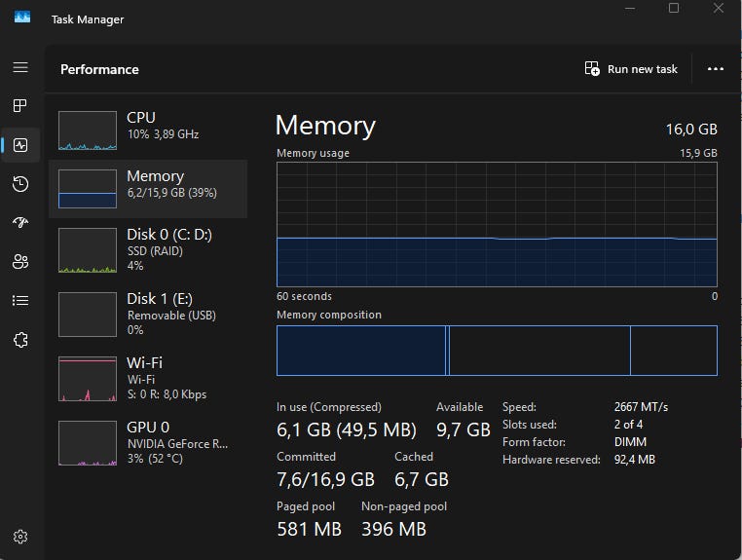Select the CPU performance entry
742x560 pixels.
click(148, 130)
